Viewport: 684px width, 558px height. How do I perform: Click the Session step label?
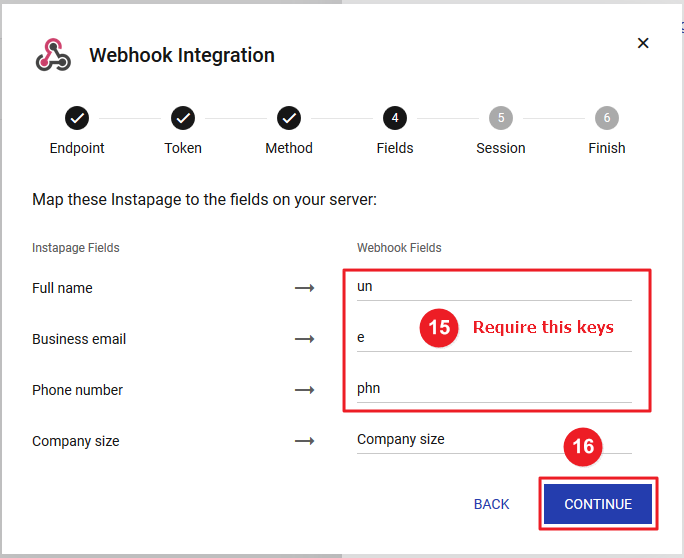(x=501, y=148)
